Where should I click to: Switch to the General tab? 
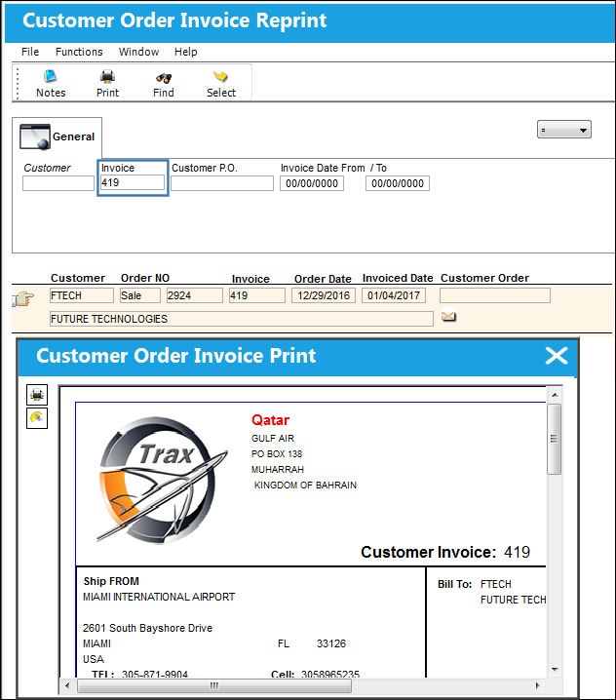(58, 136)
